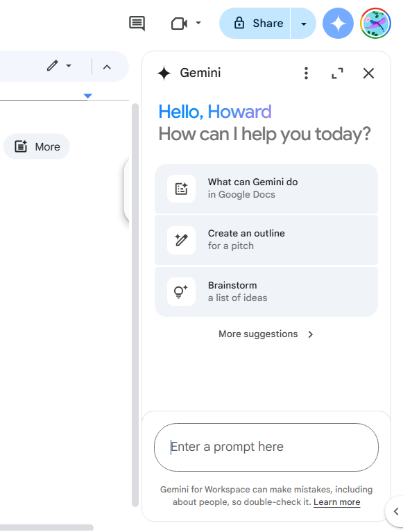Click the blue right indent marker on the ruler
Viewport: 403px width, 532px height.
point(88,96)
